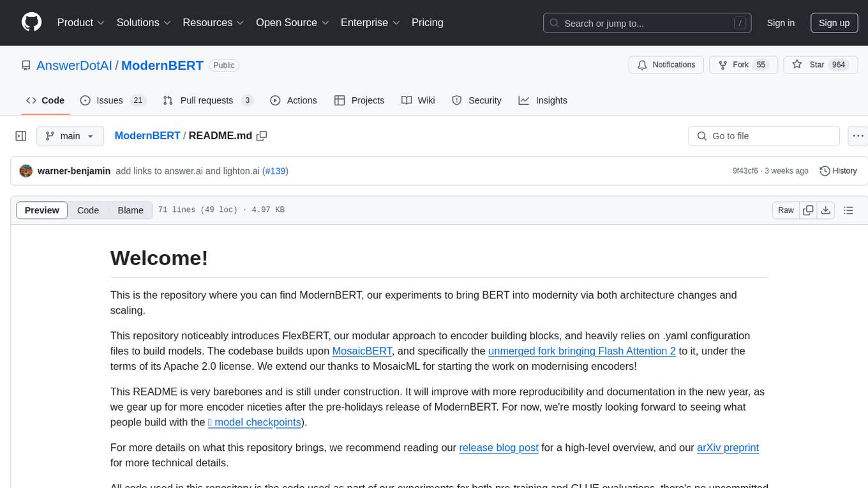Open the AnswerDotAI owner page
The image size is (868, 488).
click(74, 65)
